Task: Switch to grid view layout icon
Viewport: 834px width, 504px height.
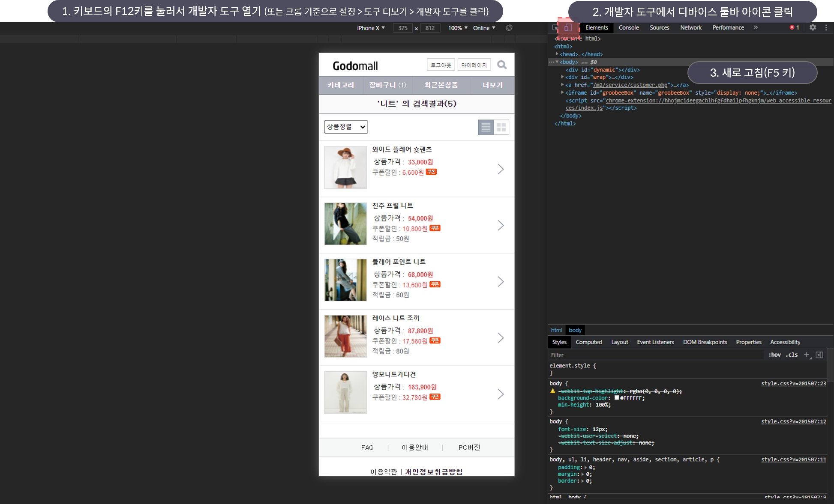Action: click(x=501, y=127)
